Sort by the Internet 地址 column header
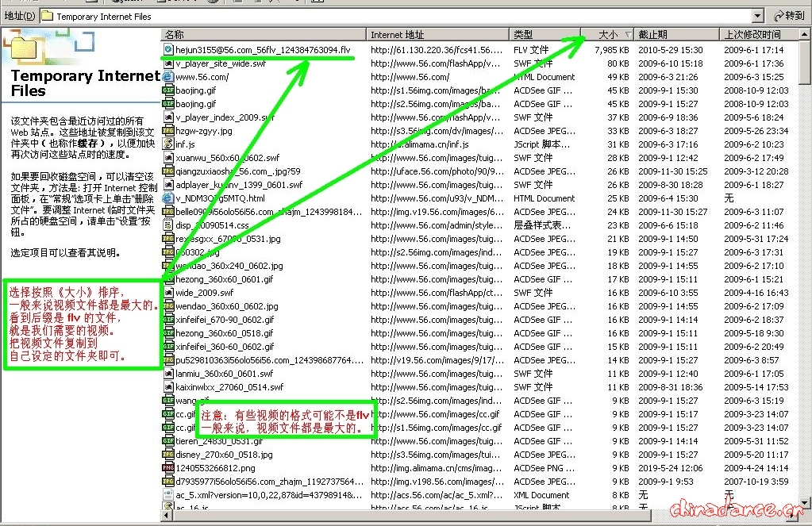The height and width of the screenshot is (526, 812). point(437,35)
